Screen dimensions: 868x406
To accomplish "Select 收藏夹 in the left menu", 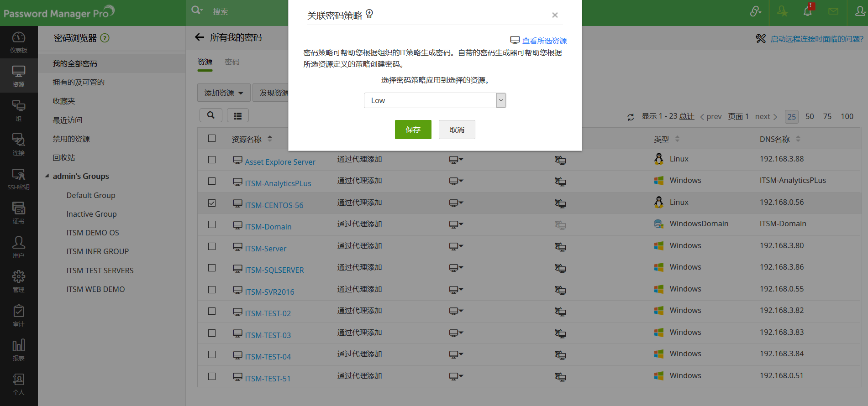I will [64, 101].
